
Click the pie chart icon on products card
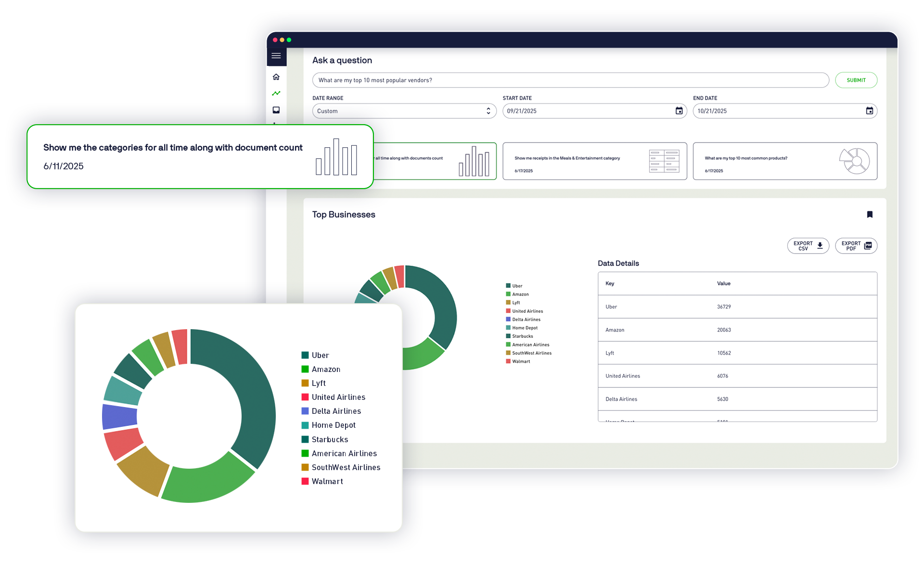coord(855,161)
